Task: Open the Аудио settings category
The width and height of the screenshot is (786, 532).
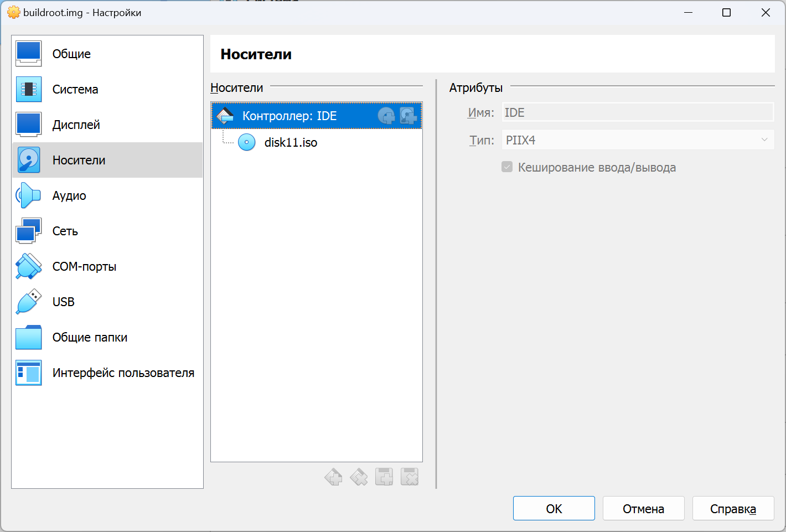Action: pos(107,195)
